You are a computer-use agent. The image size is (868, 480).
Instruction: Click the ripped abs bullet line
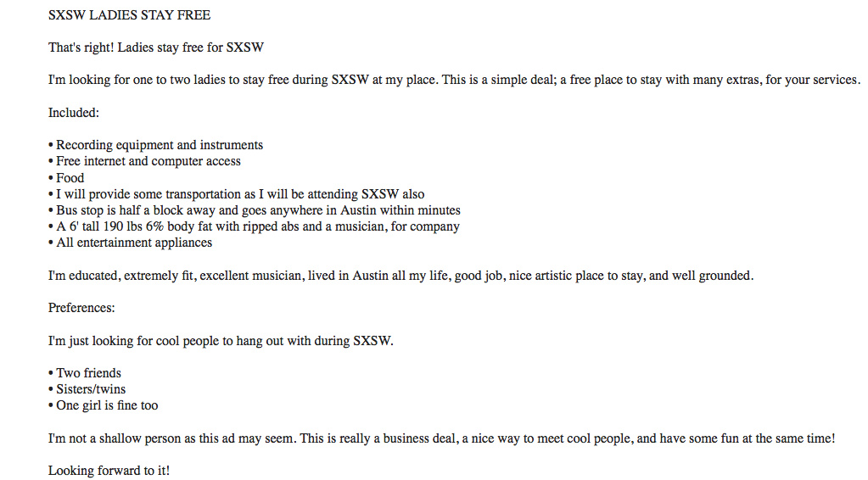tap(254, 226)
